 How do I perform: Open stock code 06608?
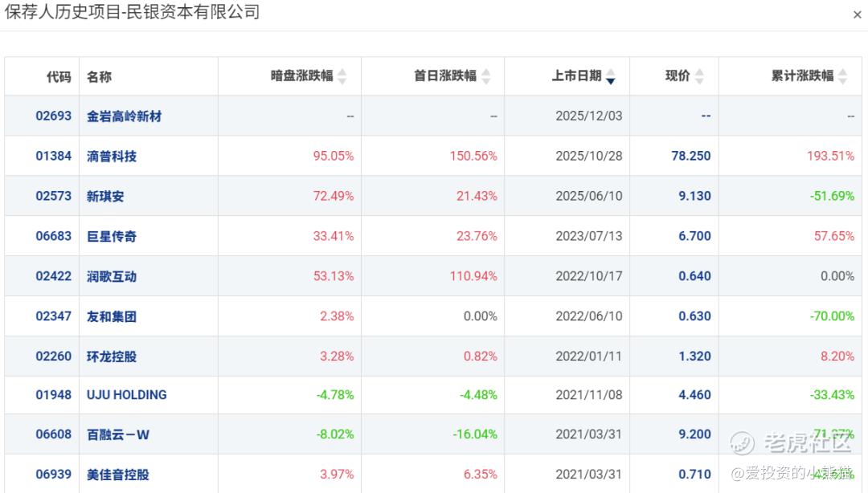tap(54, 434)
